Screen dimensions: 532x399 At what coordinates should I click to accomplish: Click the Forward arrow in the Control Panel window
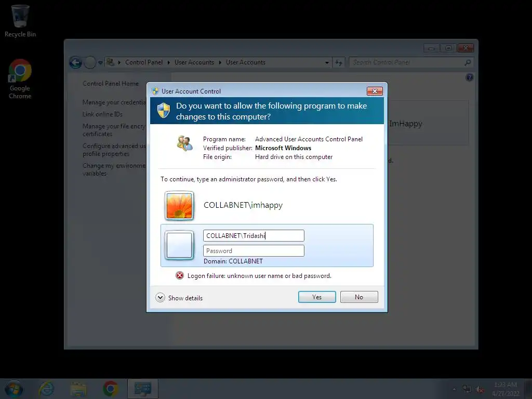[90, 62]
